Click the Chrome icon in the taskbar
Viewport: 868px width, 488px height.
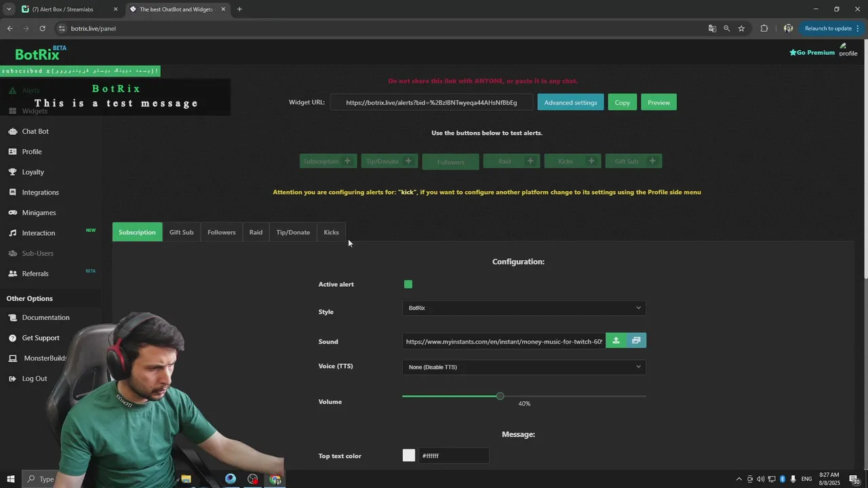[x=275, y=479]
